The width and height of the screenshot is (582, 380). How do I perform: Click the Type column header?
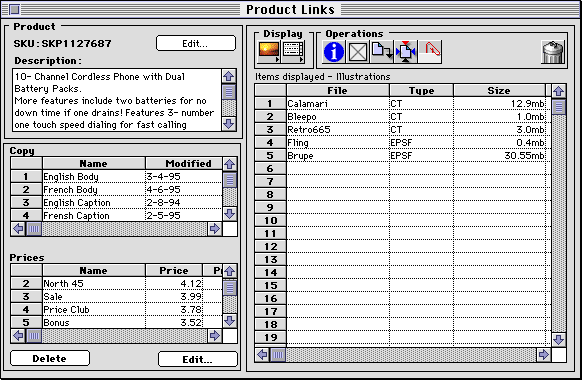pyautogui.click(x=421, y=91)
